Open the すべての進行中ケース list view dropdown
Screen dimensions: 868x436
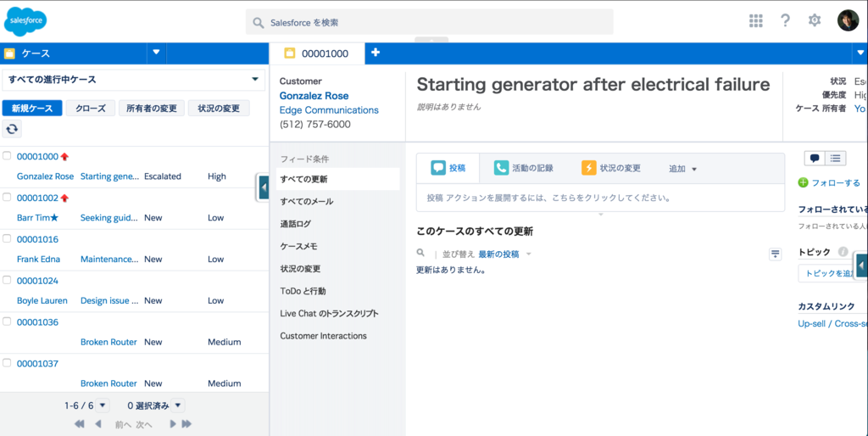(133, 80)
